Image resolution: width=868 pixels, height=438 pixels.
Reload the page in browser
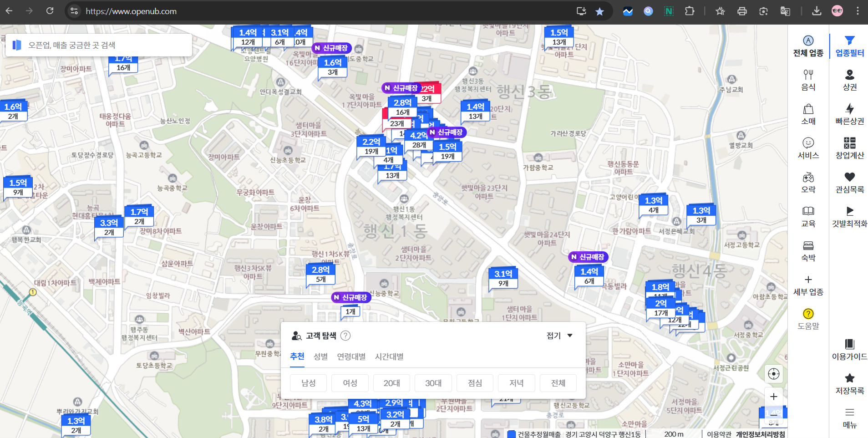point(50,11)
